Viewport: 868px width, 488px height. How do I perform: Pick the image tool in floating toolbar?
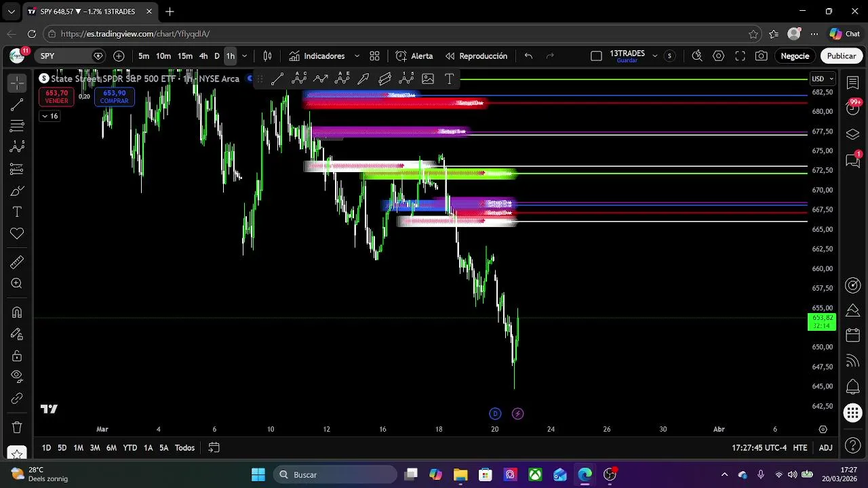click(428, 79)
